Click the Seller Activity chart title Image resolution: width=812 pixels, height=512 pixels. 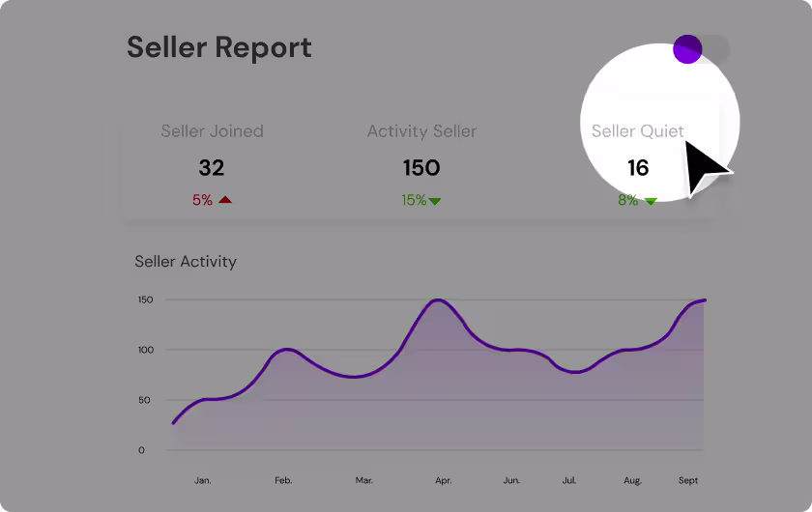point(186,261)
